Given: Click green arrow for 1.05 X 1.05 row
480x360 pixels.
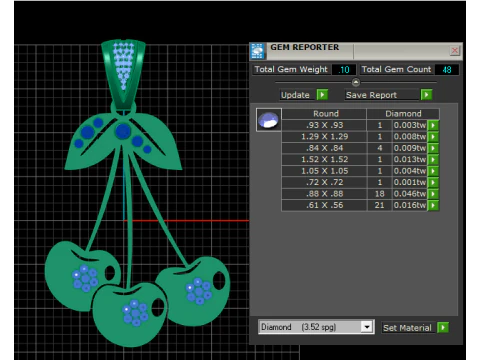Looking at the screenshot, I should pyautogui.click(x=433, y=171).
